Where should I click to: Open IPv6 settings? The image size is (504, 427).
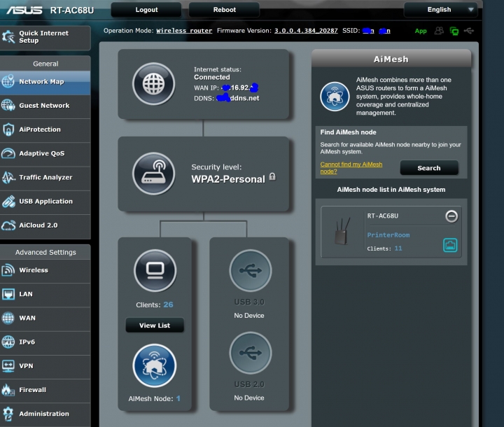coord(45,342)
